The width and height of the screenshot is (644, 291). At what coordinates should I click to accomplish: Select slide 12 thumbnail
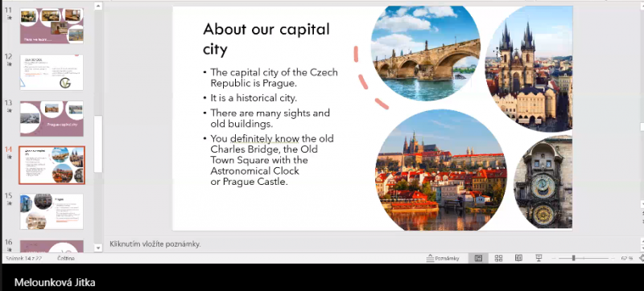point(52,72)
